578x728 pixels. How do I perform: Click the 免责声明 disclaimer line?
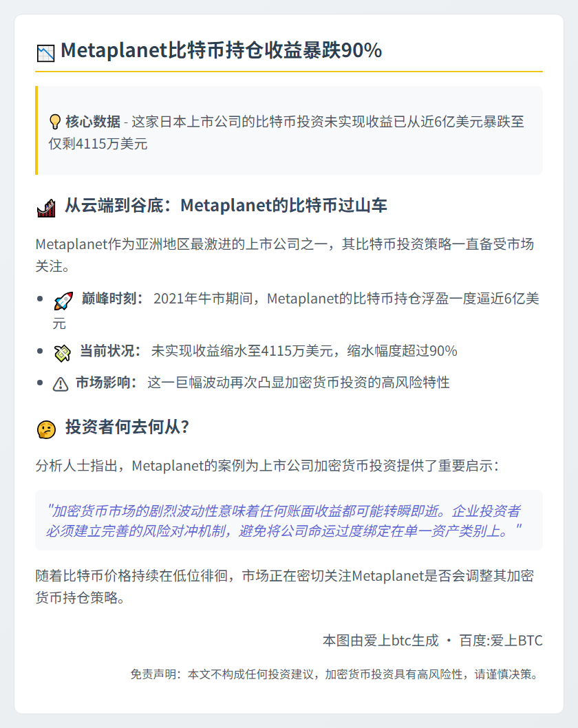[x=334, y=674]
